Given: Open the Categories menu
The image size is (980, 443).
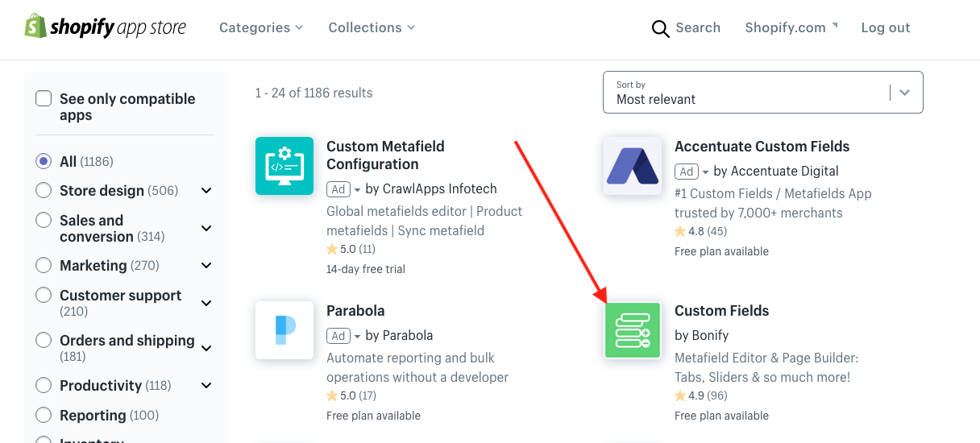Looking at the screenshot, I should click(261, 27).
